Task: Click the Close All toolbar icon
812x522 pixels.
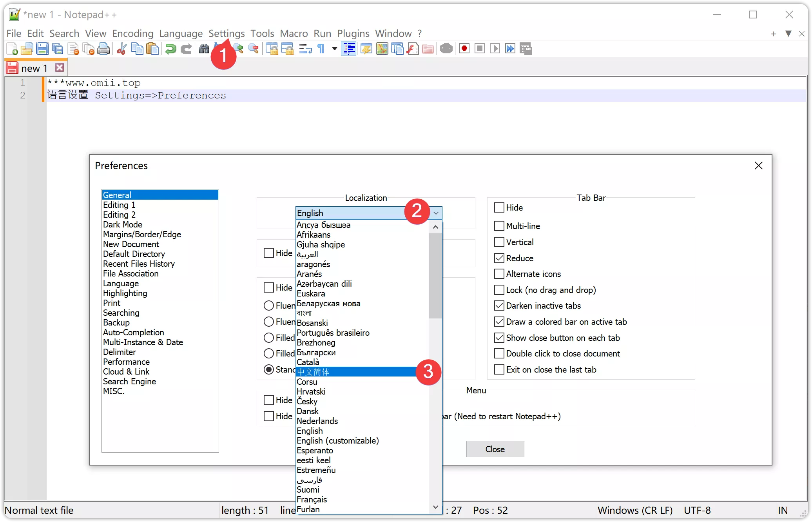Action: tap(89, 49)
